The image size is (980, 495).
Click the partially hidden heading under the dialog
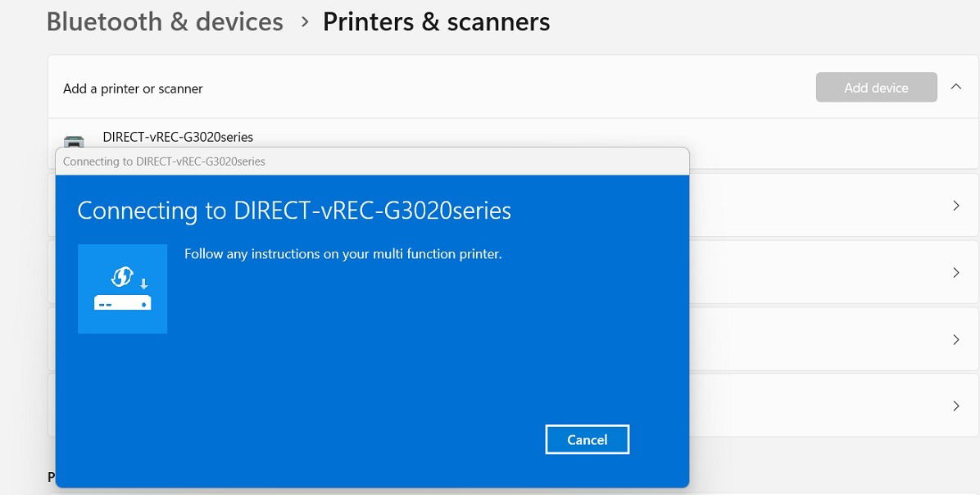coord(51,477)
